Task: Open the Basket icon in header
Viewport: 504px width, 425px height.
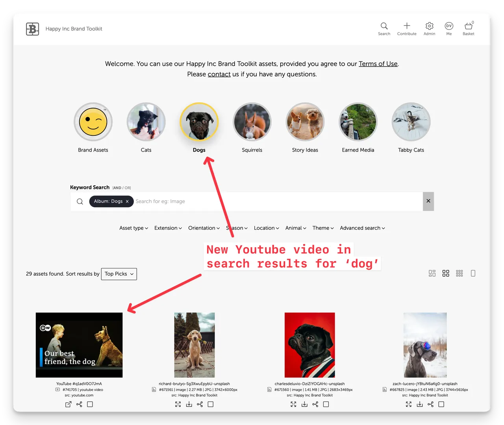Action: (468, 26)
